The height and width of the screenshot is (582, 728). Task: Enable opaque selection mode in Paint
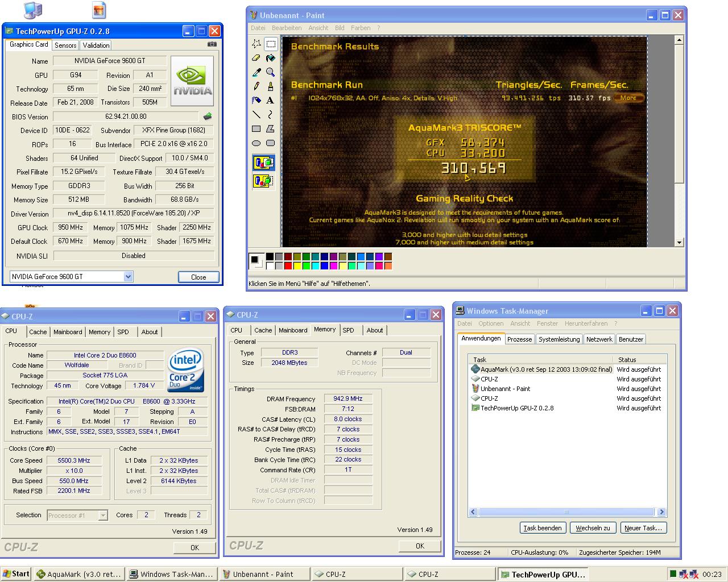(263, 163)
